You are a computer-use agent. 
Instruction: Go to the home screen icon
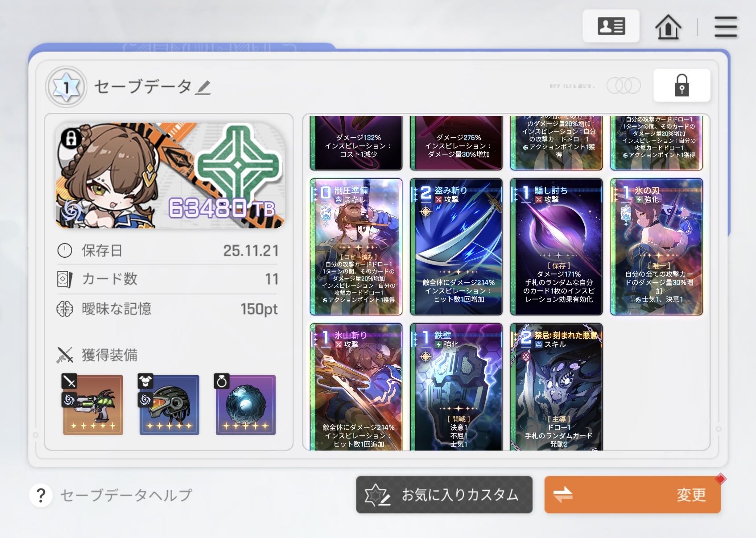668,27
